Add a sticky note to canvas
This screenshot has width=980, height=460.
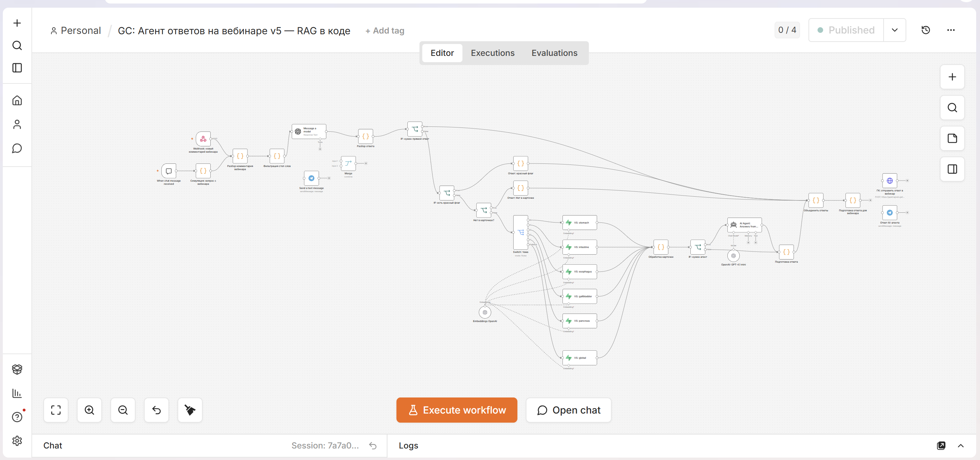click(x=952, y=138)
